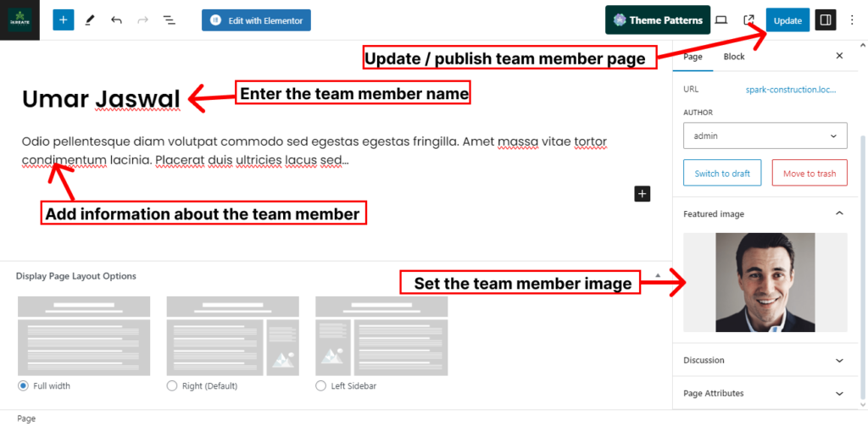Screen dimensions: 868x426
Task: Click the desktop Preview icon
Action: pyautogui.click(x=721, y=20)
